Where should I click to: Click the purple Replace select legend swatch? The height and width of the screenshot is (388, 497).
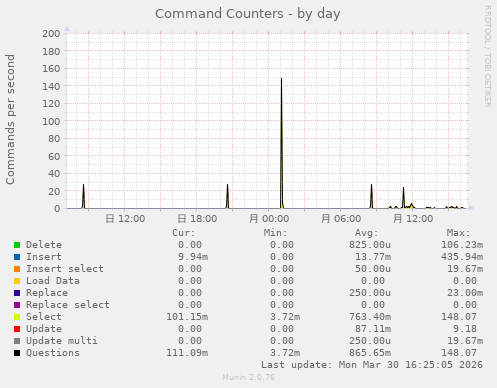[x=17, y=305]
